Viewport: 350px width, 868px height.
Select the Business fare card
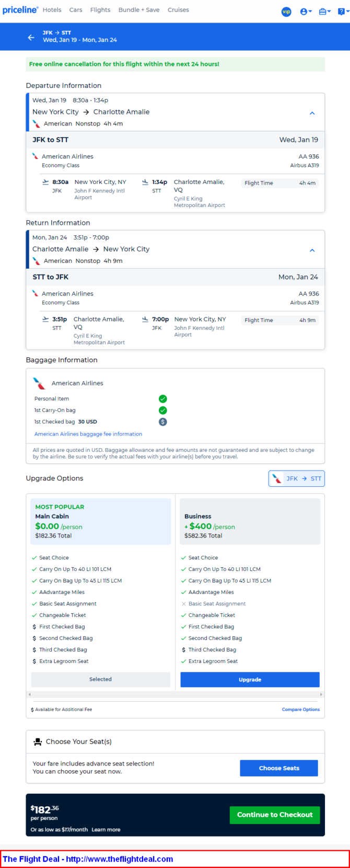click(x=250, y=521)
